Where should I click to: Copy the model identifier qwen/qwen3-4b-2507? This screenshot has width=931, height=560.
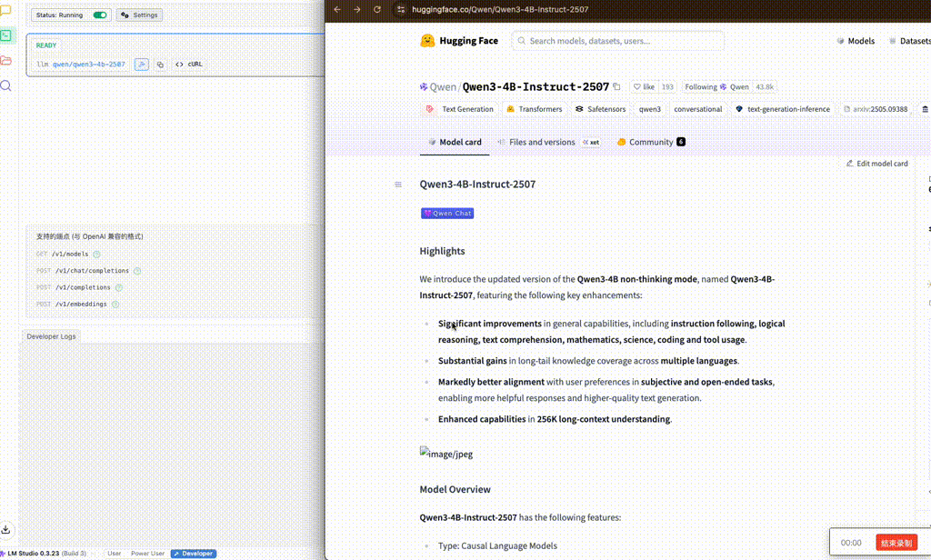click(x=160, y=65)
